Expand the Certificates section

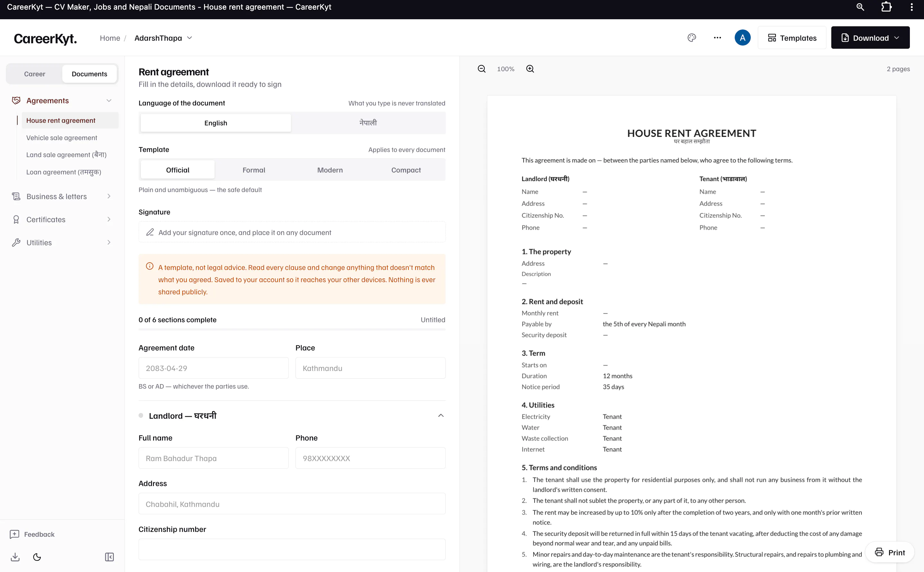(109, 219)
